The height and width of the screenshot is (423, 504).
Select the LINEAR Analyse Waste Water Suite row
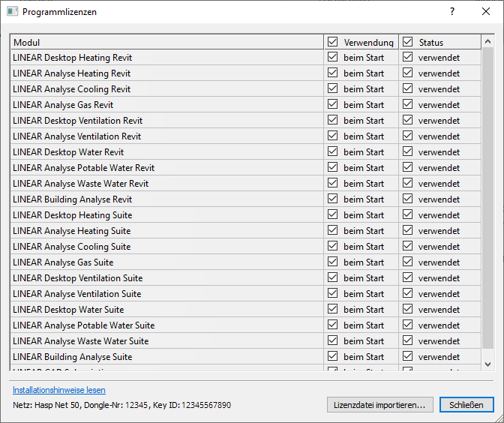click(246, 341)
